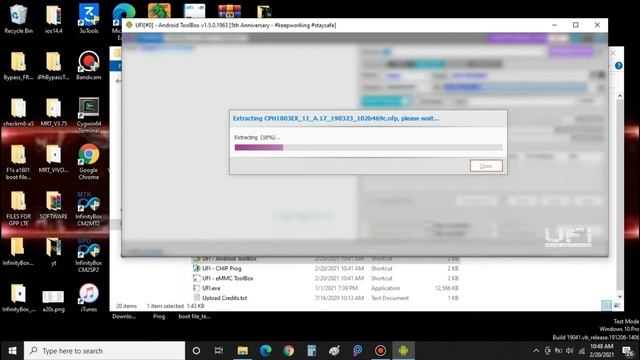Open Task View on the taskbar
This screenshot has width=640, height=360.
pyautogui.click(x=219, y=351)
